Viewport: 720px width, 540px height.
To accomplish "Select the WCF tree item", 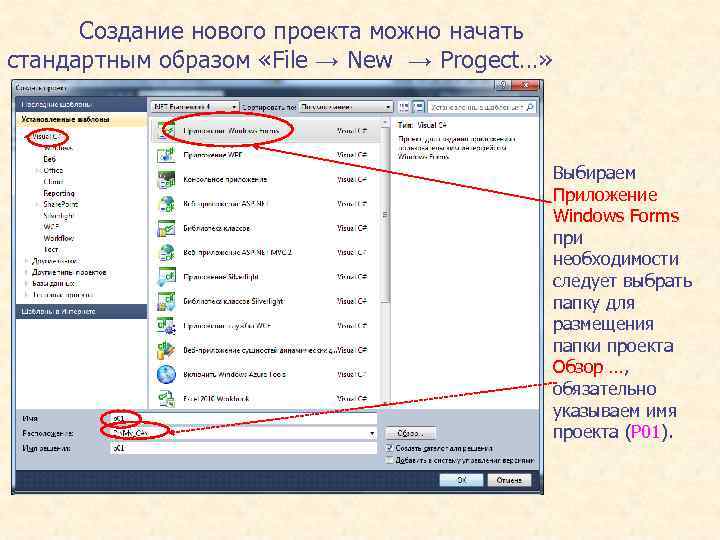I will pos(51,227).
